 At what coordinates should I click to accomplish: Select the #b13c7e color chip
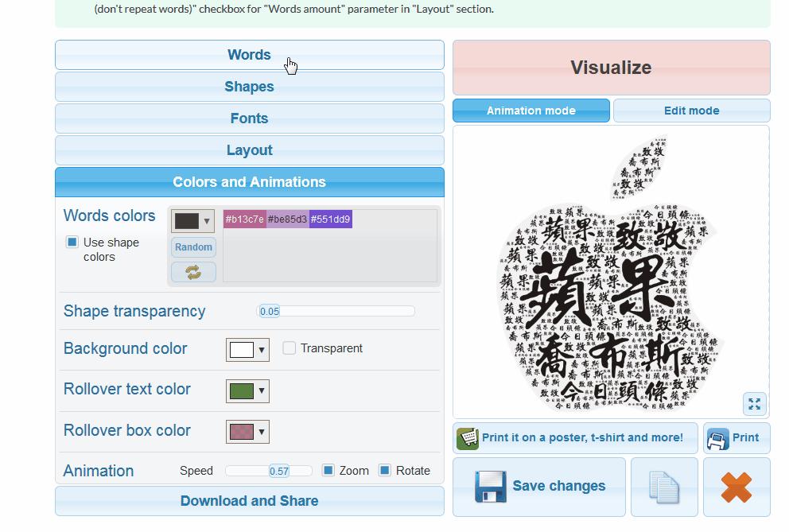(244, 219)
